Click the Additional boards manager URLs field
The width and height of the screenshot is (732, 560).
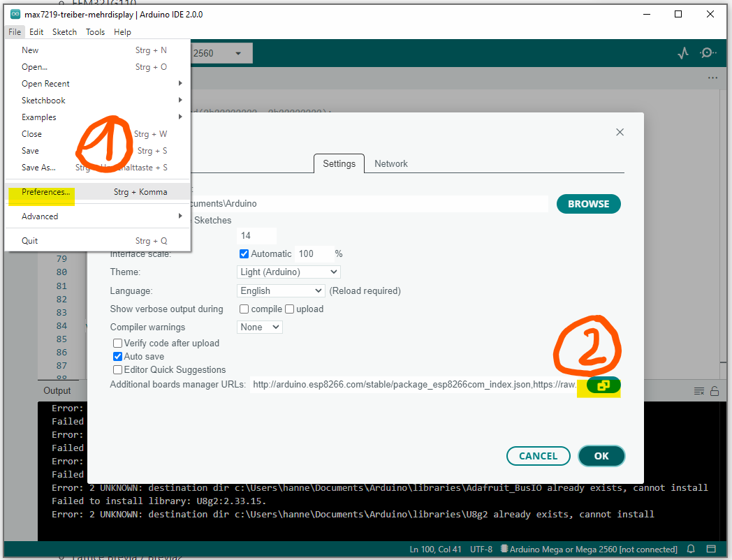413,385
